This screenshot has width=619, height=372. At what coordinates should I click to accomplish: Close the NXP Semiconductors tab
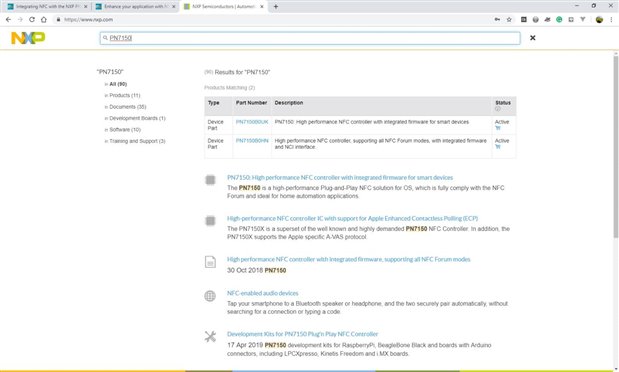[x=262, y=7]
